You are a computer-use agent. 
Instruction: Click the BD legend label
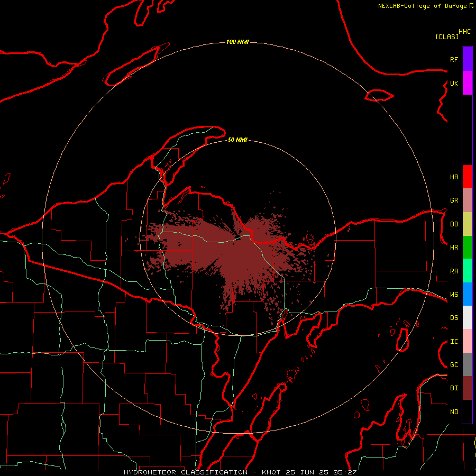pos(454,224)
